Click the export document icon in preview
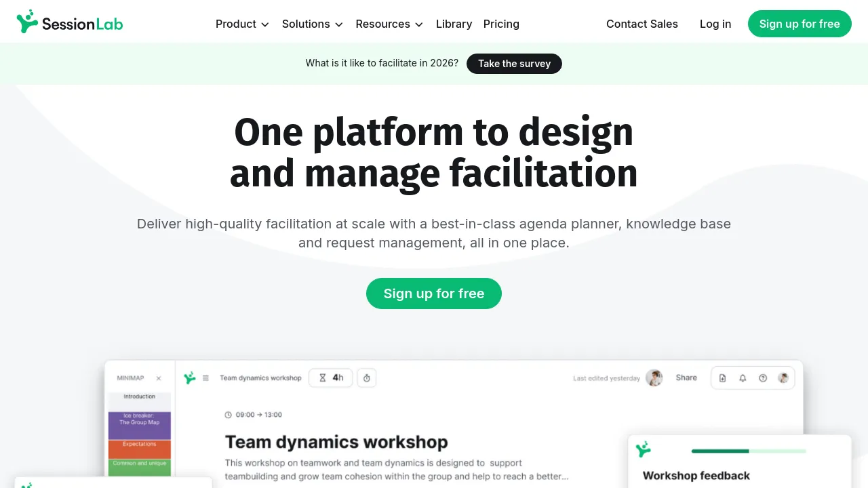The width and height of the screenshot is (868, 488). pyautogui.click(x=722, y=378)
